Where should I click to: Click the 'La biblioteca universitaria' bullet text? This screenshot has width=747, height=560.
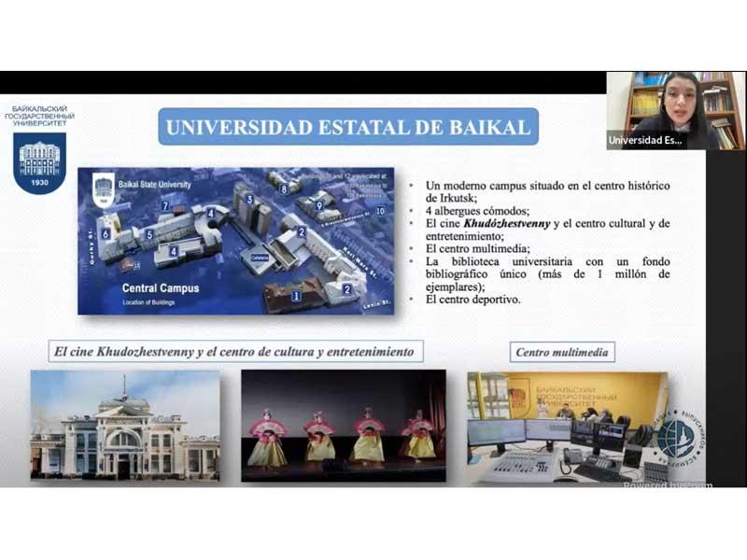(547, 274)
